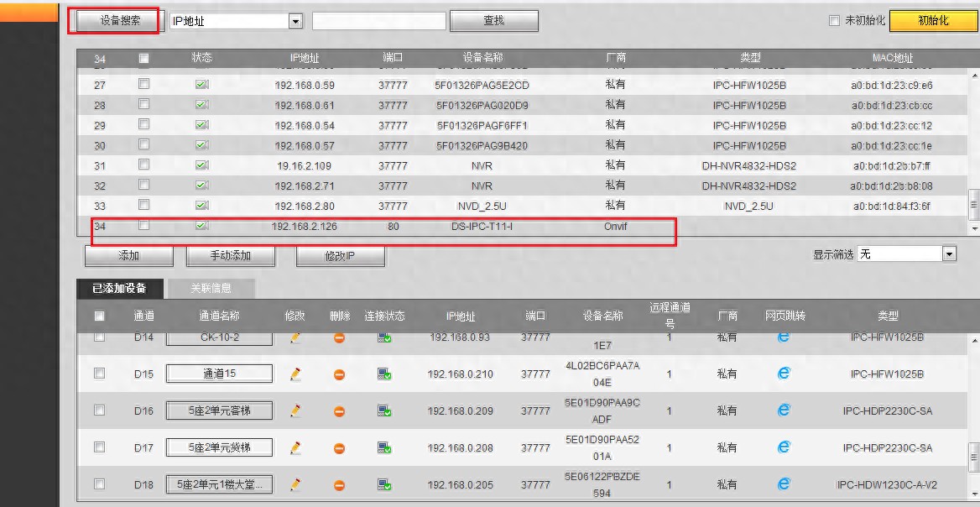Tick the checkbox for channel D16

[100, 410]
